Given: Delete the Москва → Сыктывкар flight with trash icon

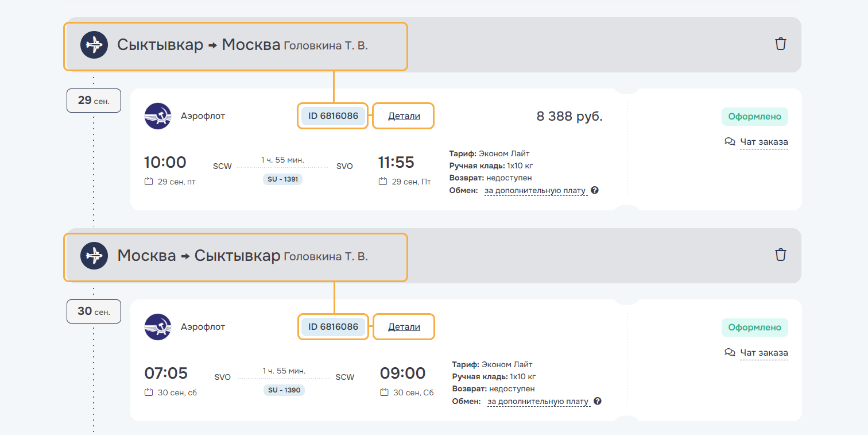Looking at the screenshot, I should pyautogui.click(x=780, y=255).
